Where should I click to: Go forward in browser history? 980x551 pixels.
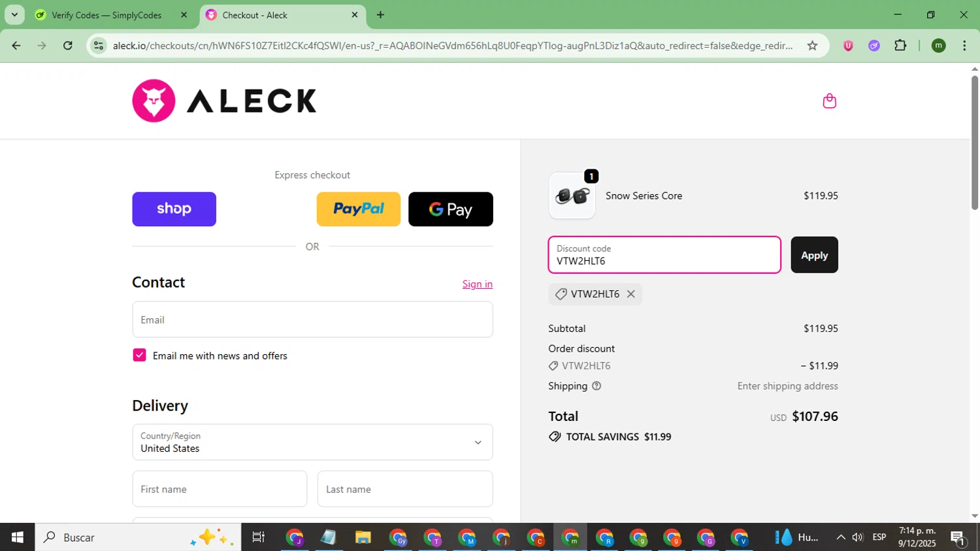tap(42, 46)
